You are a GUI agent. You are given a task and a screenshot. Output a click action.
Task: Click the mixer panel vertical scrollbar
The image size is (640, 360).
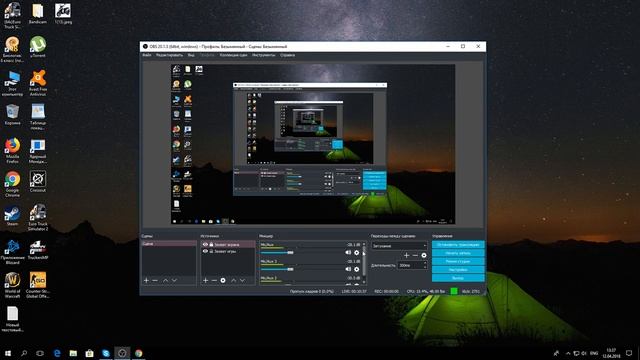pyautogui.click(x=364, y=262)
